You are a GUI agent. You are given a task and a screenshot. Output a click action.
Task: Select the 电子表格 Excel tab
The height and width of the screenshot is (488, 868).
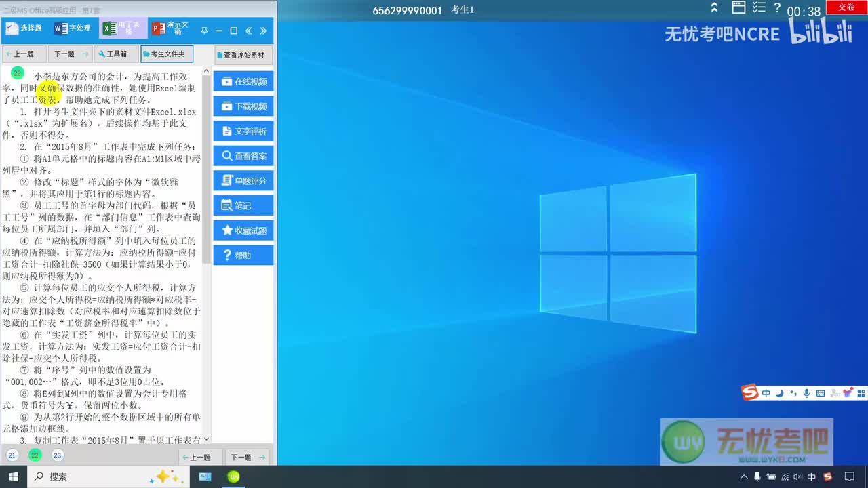tap(123, 28)
